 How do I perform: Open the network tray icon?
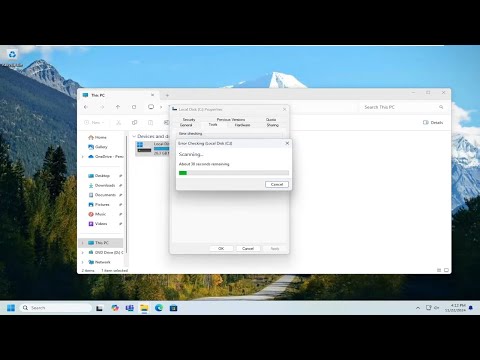tap(429, 308)
